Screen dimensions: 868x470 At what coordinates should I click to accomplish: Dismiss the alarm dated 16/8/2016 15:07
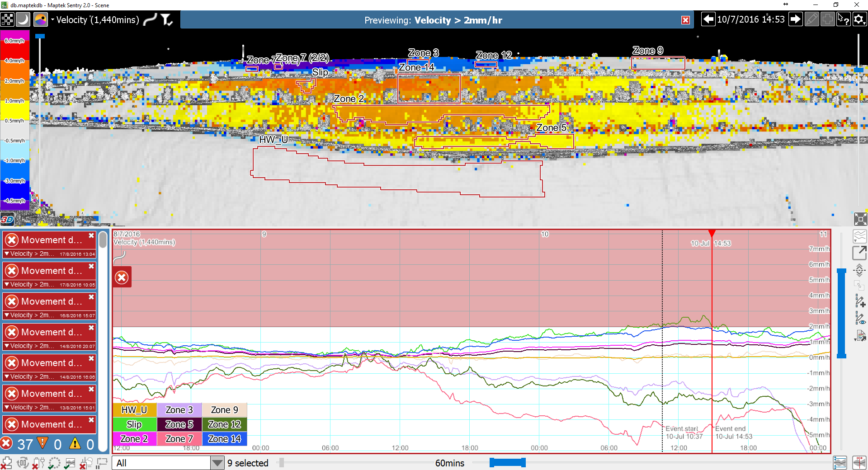click(91, 297)
